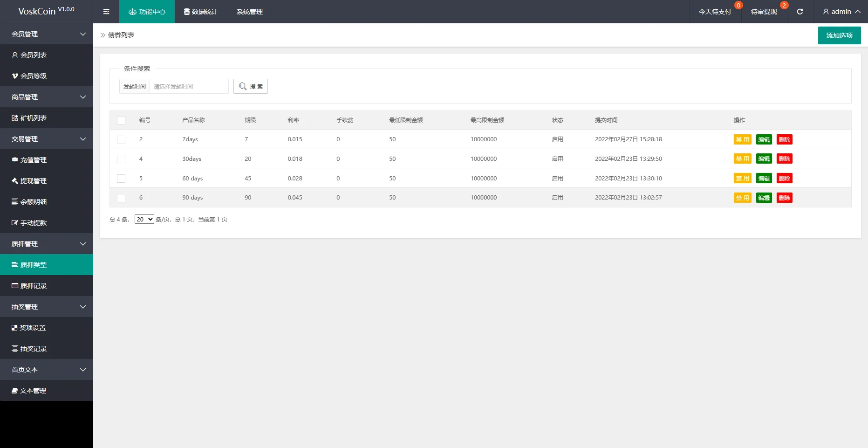868x448 pixels.
Task: Click the green 添加选项 button
Action: coord(839,35)
